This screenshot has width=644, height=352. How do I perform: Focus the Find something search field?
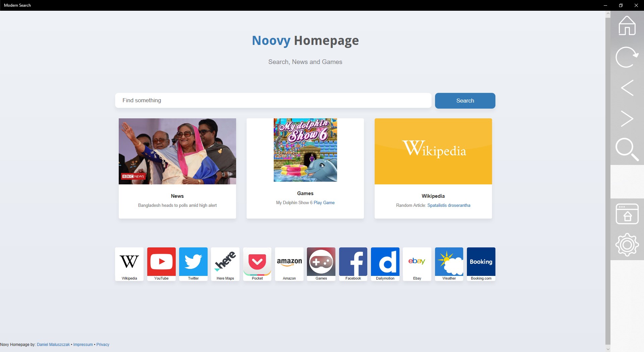pos(273,101)
